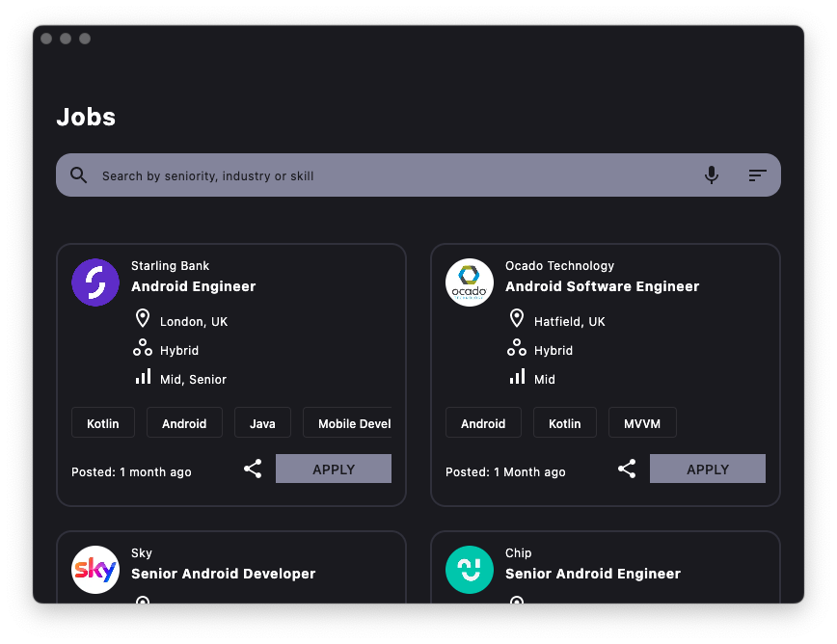The width and height of the screenshot is (837, 644).
Task: Click location pin icon next to London, UK
Action: pos(143,318)
